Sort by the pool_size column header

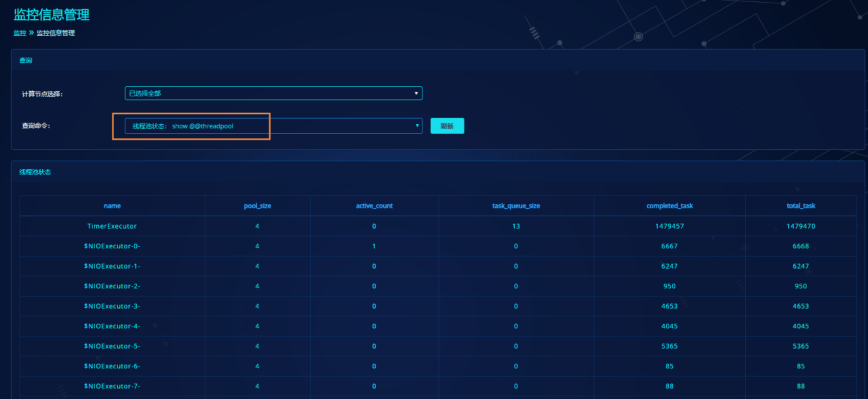(257, 206)
